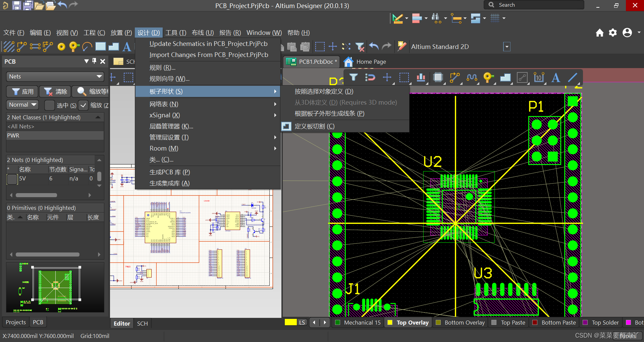
Task: Open the settings gear at top right
Action: 613,33
